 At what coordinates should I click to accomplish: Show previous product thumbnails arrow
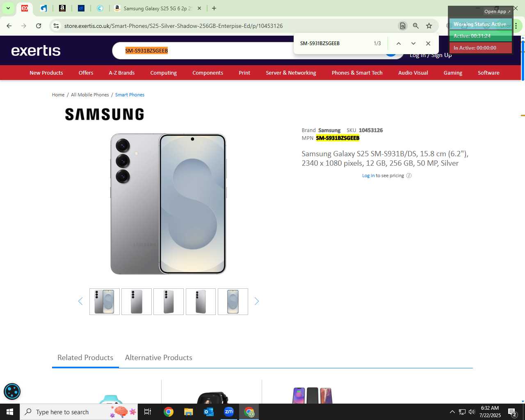(80, 301)
